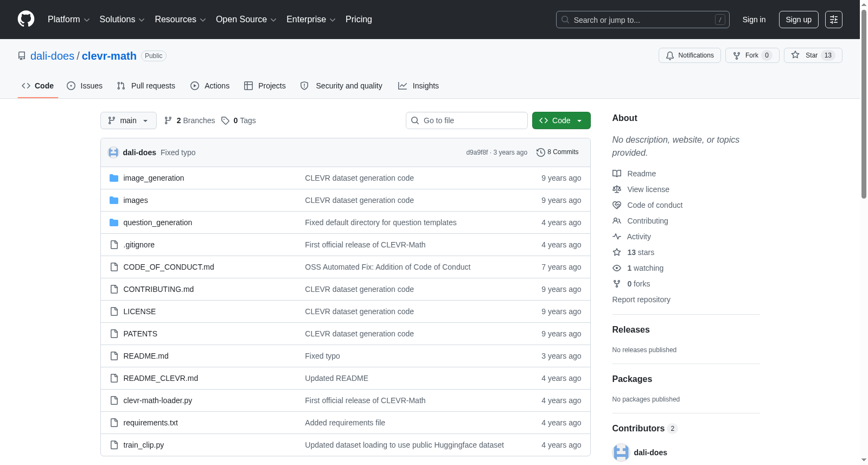Switch to the Code tab
The height and width of the screenshot is (465, 868).
point(38,86)
